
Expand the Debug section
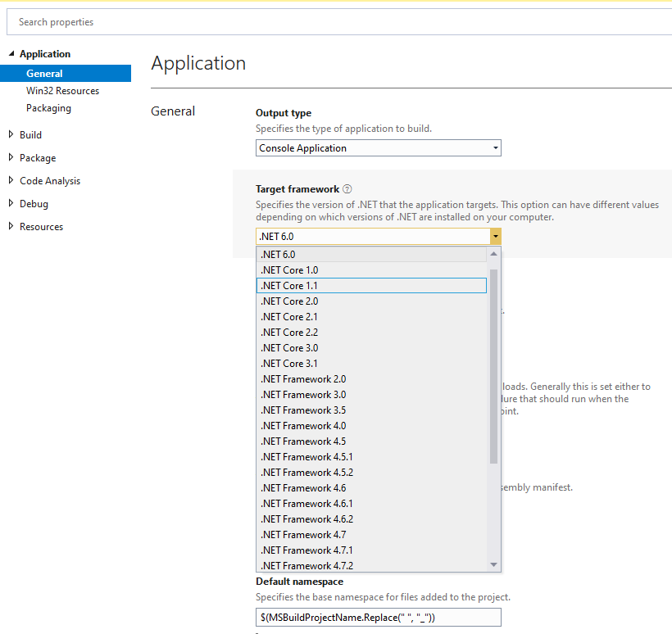(11, 203)
